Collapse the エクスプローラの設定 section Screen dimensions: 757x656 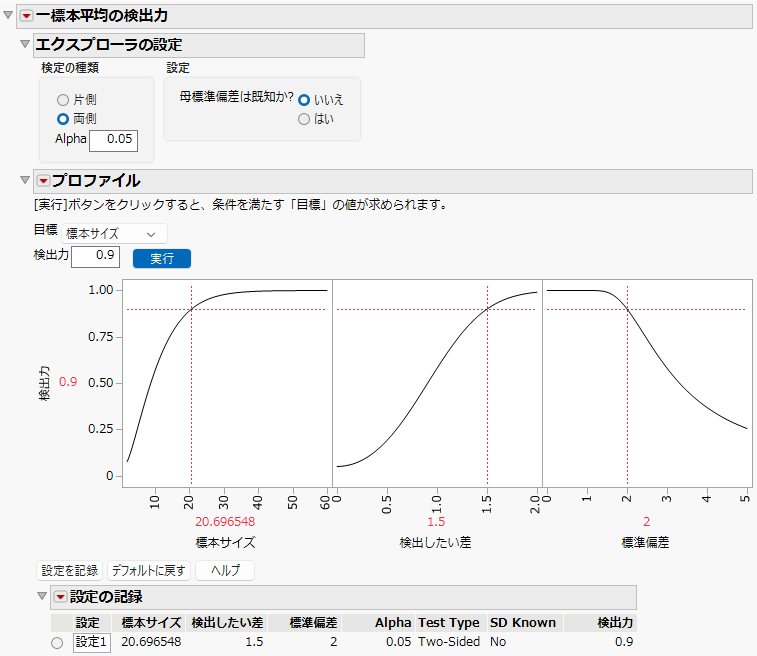click(x=25, y=44)
